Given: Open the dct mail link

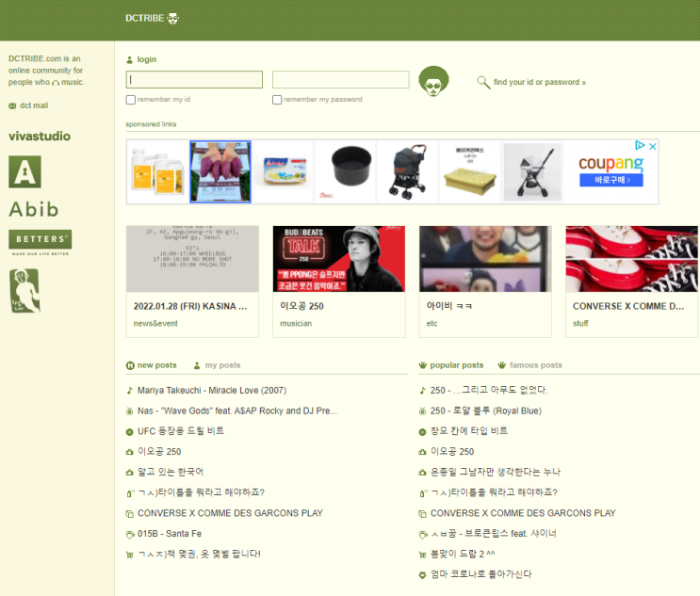Looking at the screenshot, I should (34, 105).
